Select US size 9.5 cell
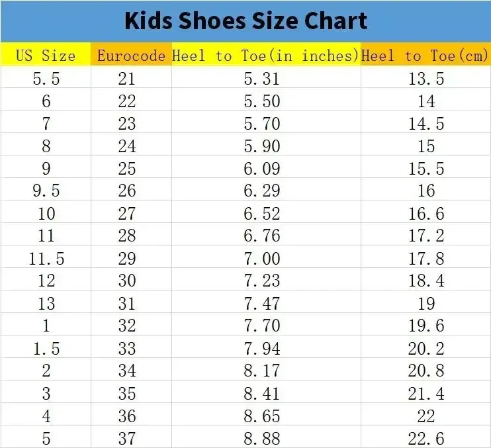The image size is (491, 448). click(46, 191)
